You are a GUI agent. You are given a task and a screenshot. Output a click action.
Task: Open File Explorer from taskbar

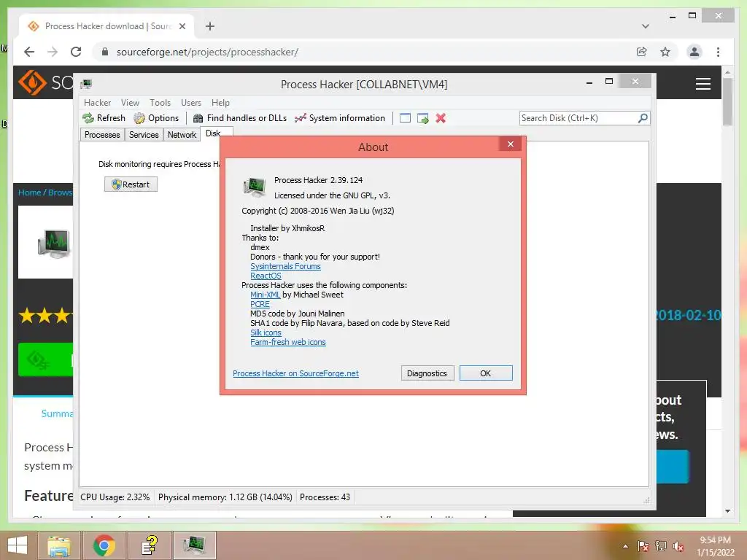59,545
